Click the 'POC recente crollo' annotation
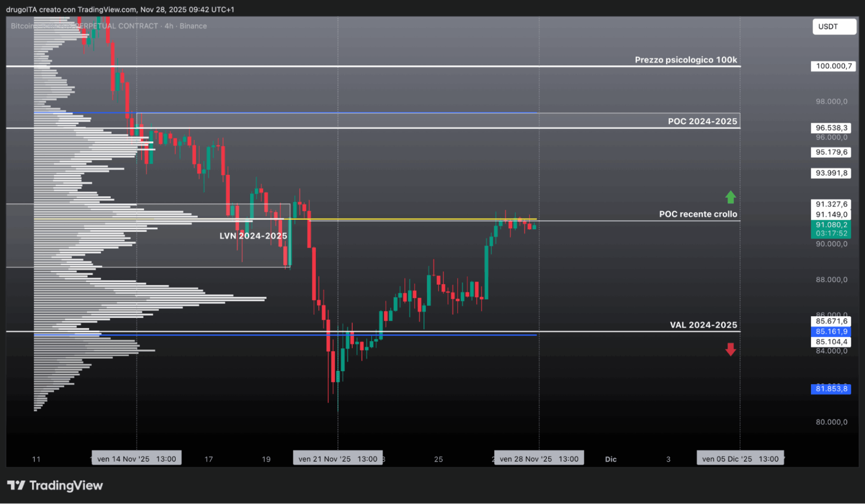This screenshot has height=504, width=865. 698,214
